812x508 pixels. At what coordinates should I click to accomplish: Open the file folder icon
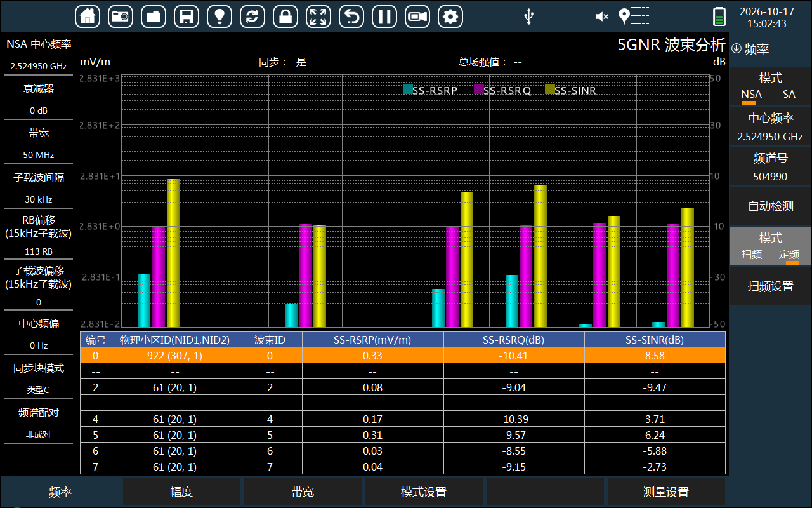154,17
